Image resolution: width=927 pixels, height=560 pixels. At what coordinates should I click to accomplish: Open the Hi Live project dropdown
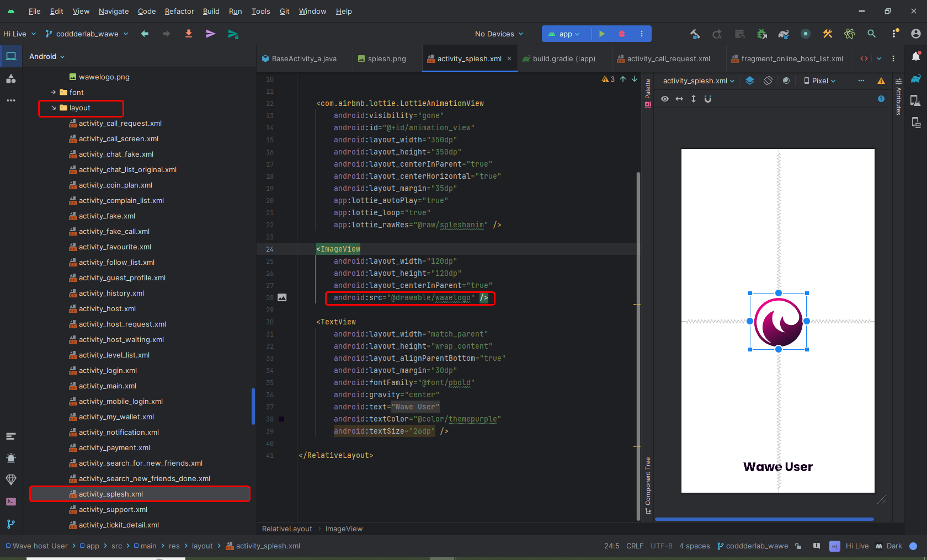(x=20, y=34)
